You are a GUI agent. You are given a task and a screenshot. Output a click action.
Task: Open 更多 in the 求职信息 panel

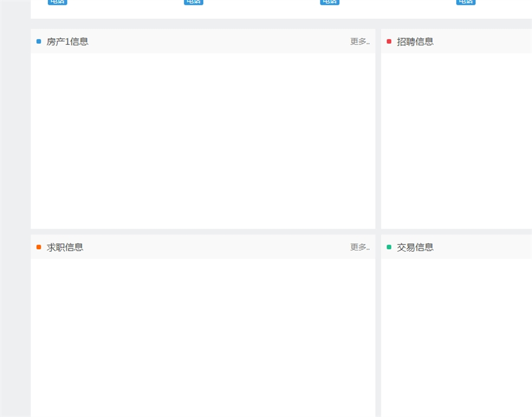tap(359, 247)
